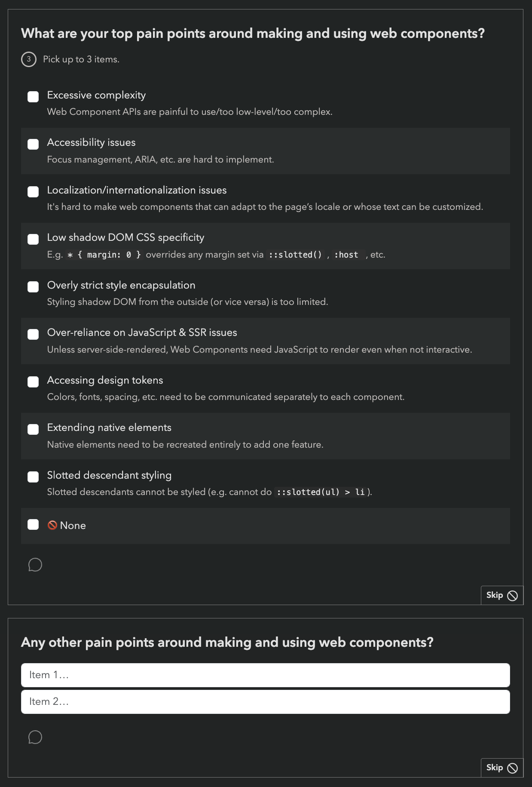Image resolution: width=532 pixels, height=787 pixels.
Task: Enable Localization/internationalization issues
Action: coord(33,192)
